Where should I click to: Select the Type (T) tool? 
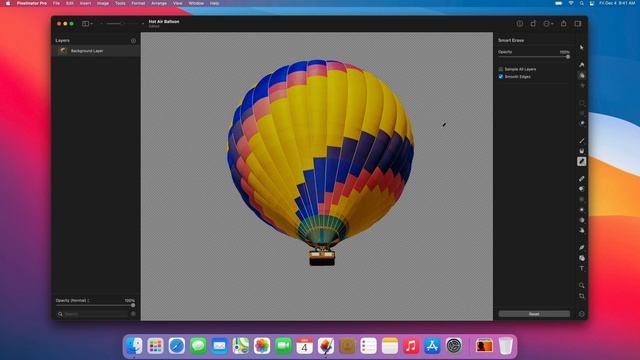click(x=582, y=268)
